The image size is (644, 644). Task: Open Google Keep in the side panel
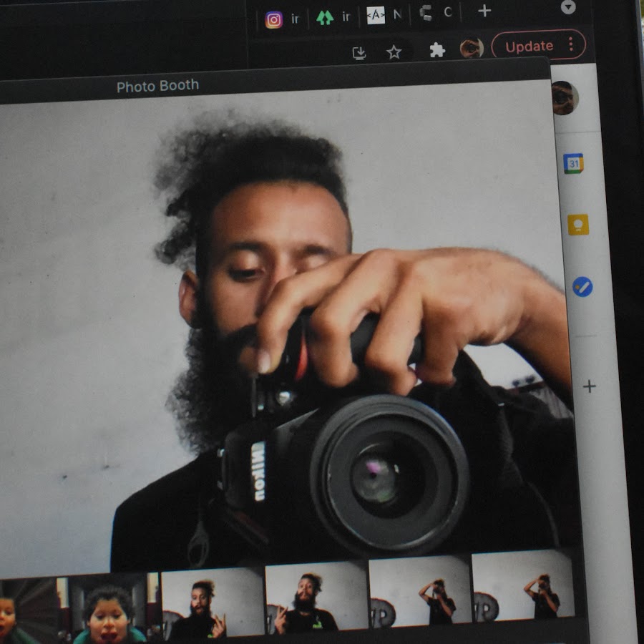[x=578, y=225]
